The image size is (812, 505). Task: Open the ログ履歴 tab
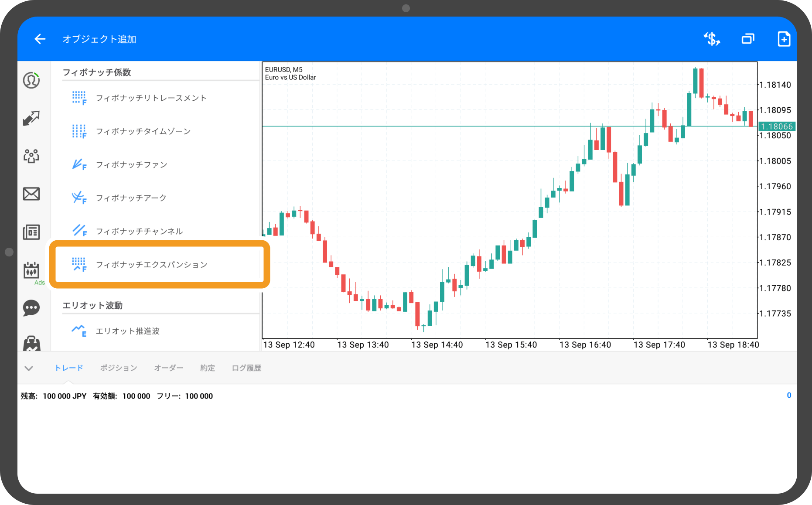246,368
